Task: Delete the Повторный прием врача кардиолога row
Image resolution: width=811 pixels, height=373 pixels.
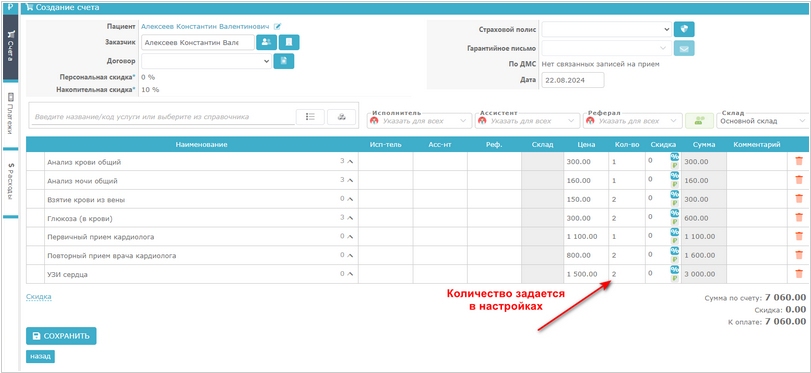Action: click(x=799, y=255)
